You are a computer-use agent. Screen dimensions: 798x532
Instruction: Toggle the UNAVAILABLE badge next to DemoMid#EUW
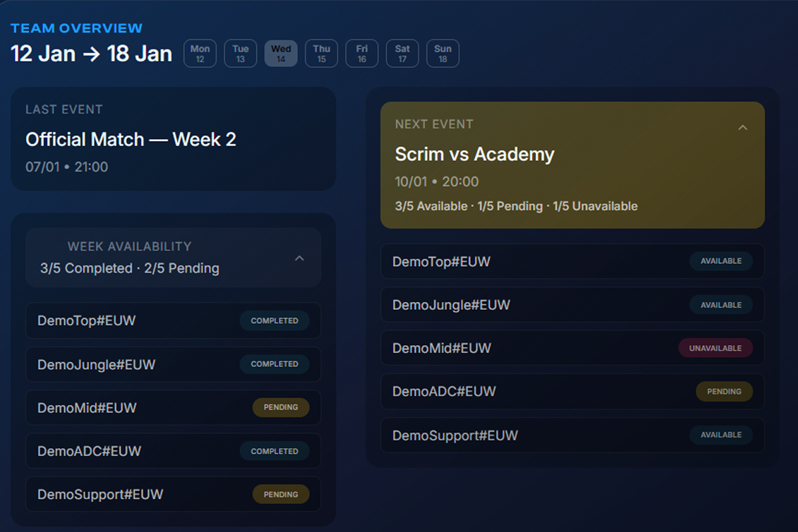click(716, 348)
